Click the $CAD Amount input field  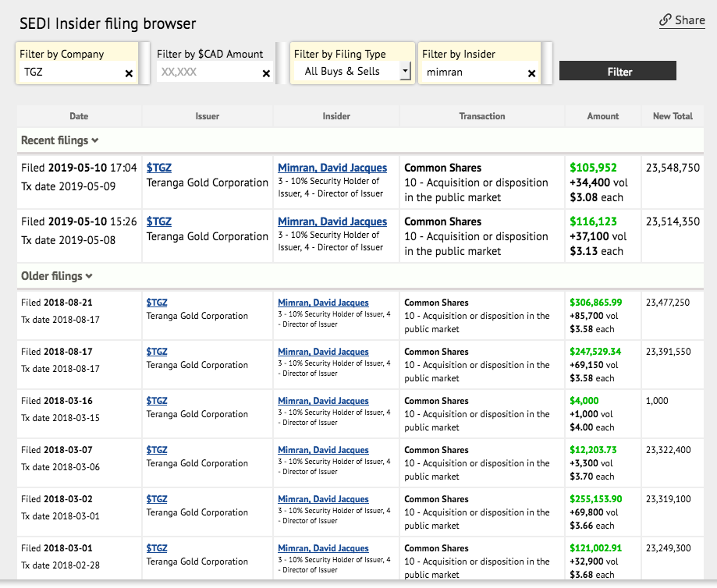coord(206,73)
